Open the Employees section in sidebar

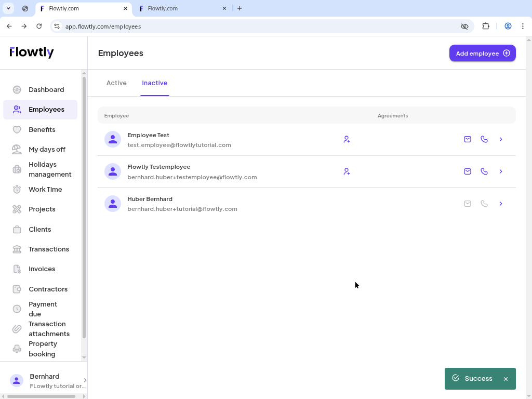click(46, 109)
